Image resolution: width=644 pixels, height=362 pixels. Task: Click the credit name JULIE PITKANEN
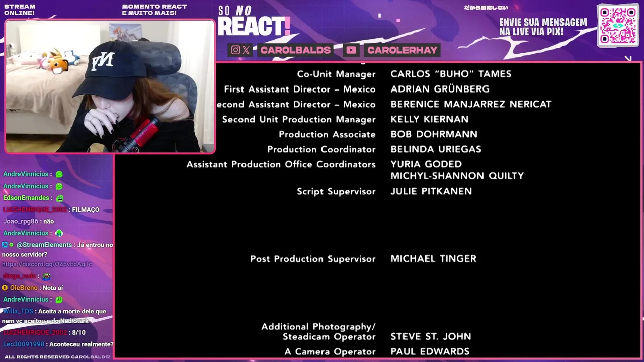[x=431, y=191]
